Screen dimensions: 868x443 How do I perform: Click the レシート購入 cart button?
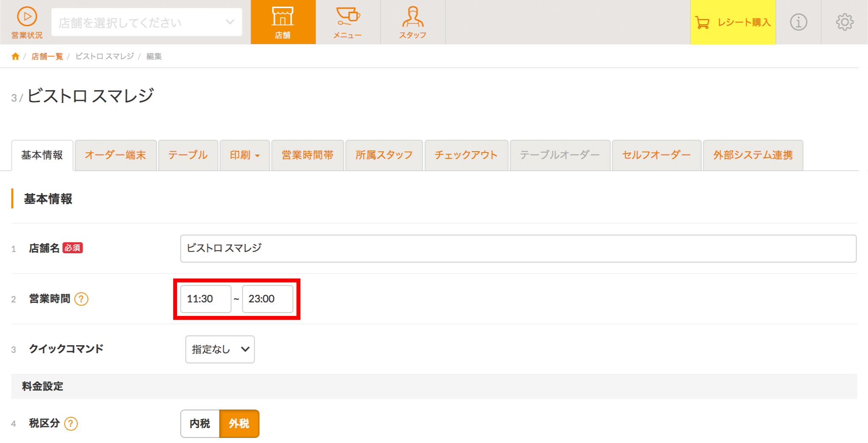pos(732,22)
